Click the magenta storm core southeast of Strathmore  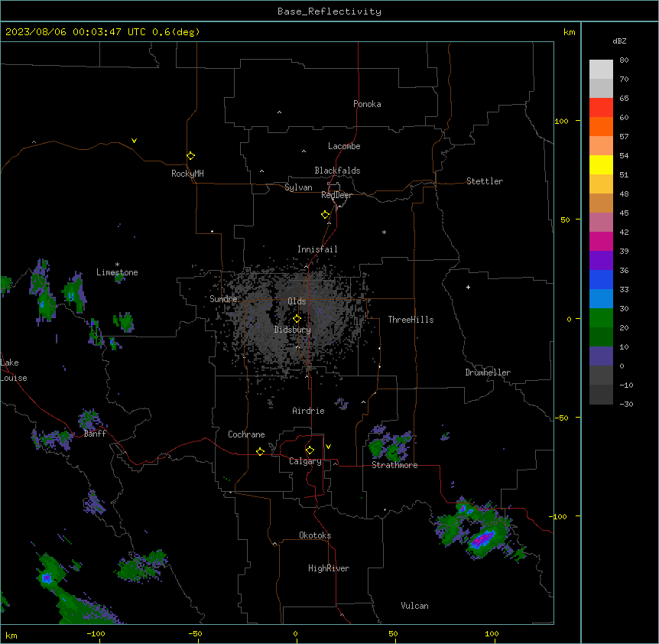pos(482,539)
